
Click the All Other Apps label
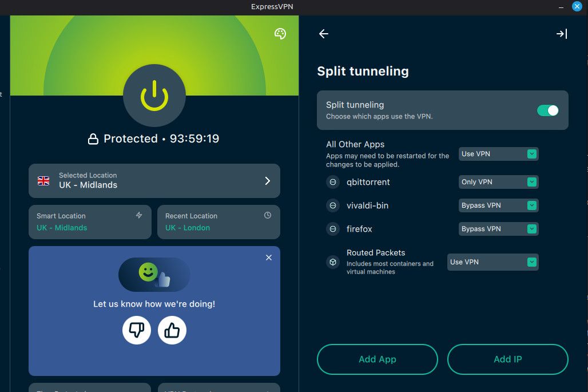(355, 144)
